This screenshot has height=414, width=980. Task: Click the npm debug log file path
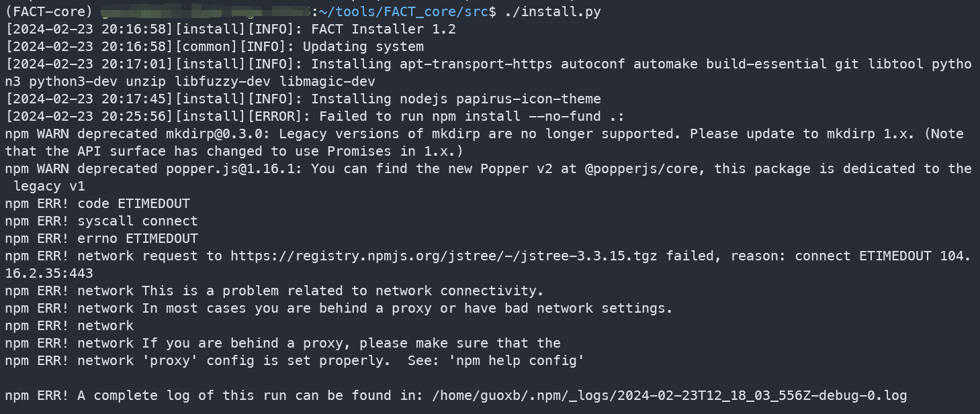(x=670, y=395)
